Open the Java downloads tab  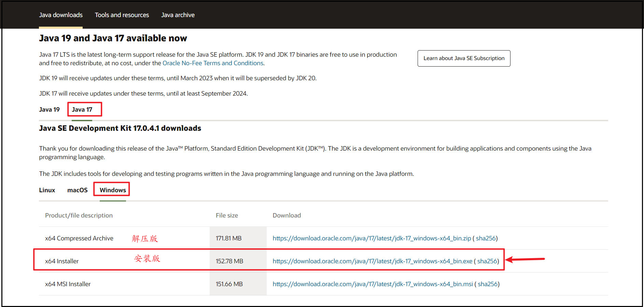tap(61, 15)
